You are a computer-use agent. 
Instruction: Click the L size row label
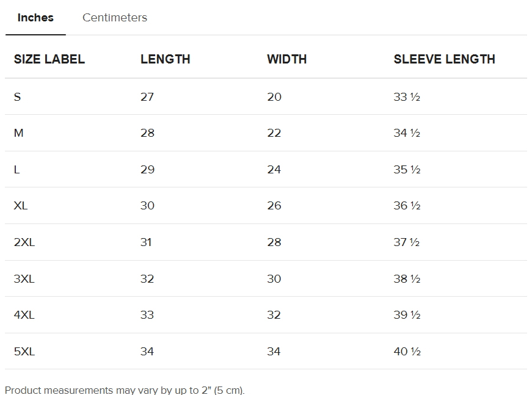click(17, 169)
